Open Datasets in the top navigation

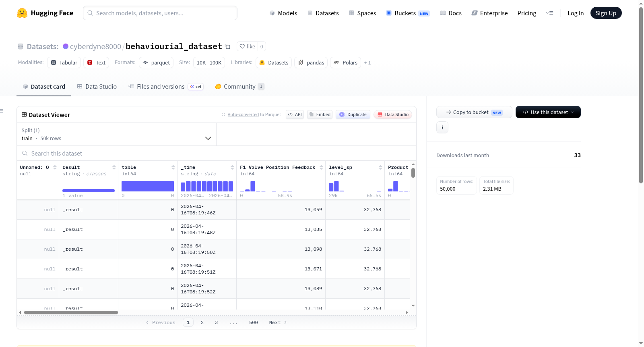click(323, 13)
